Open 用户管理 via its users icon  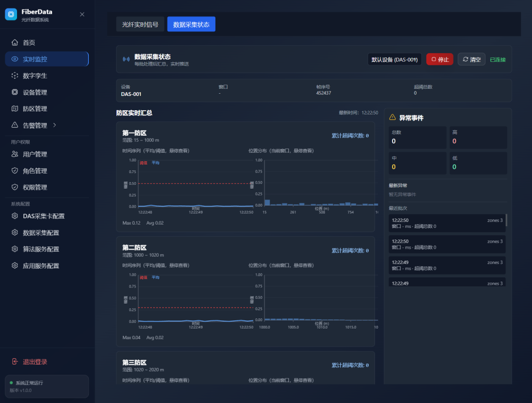click(15, 154)
